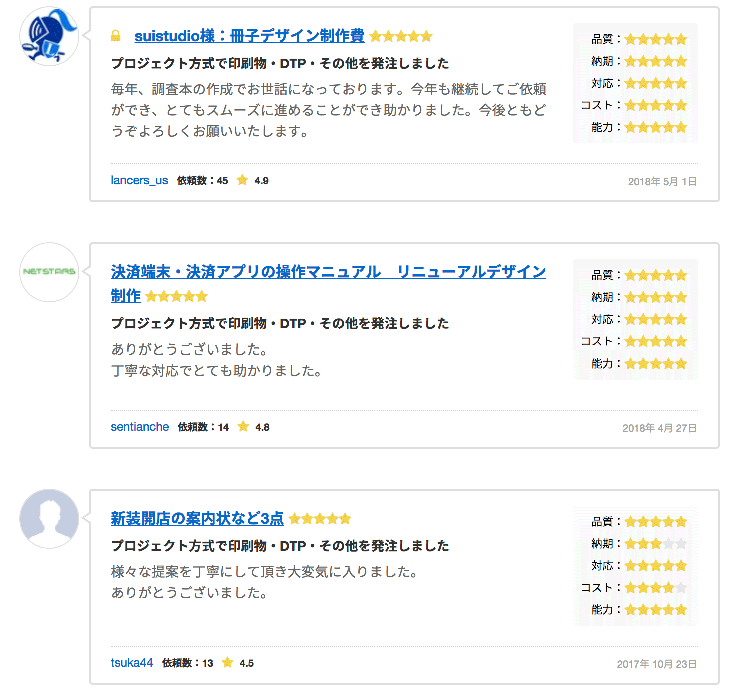Open the 新装開店の案内状など3点 project link
This screenshot has width=752, height=700.
(x=197, y=518)
